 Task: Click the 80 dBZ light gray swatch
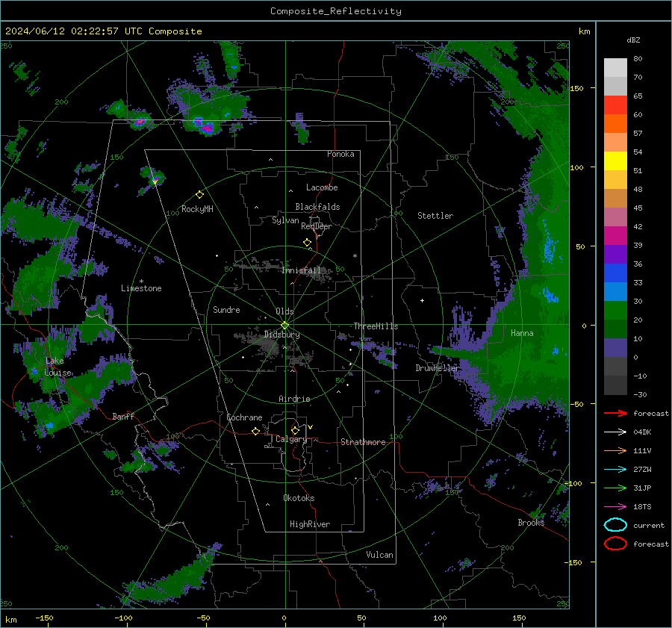click(x=615, y=67)
